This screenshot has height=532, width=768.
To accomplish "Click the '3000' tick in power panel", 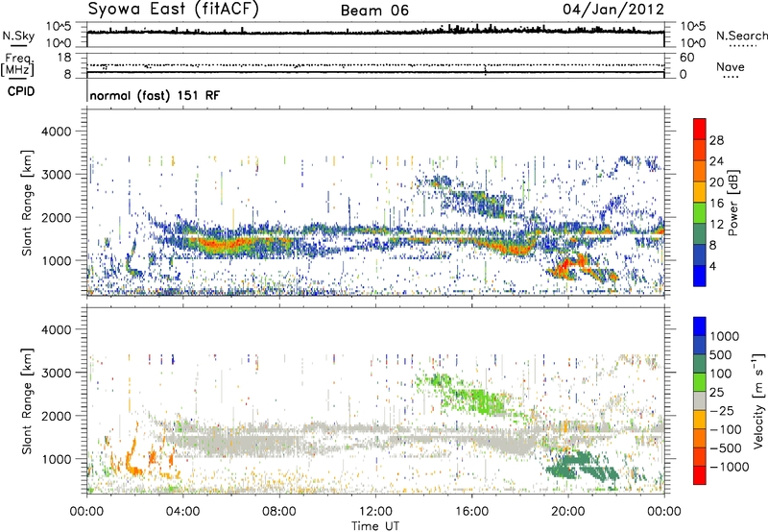I will point(57,175).
